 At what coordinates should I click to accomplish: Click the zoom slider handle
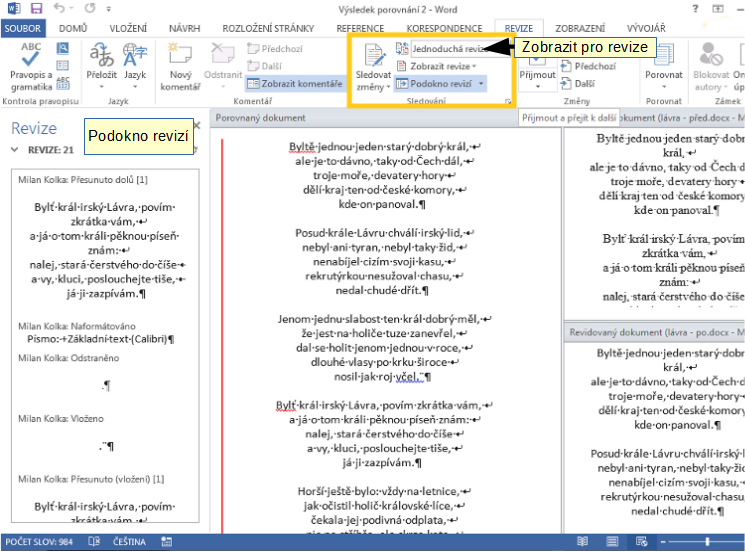707,541
